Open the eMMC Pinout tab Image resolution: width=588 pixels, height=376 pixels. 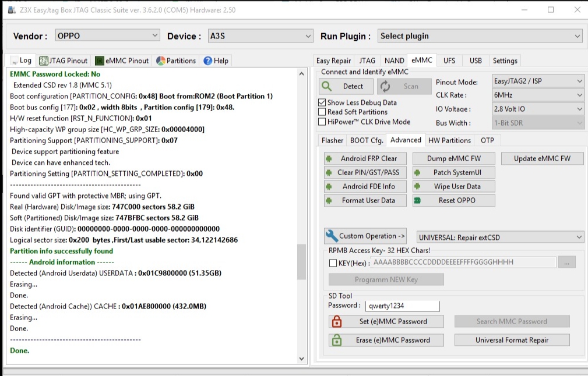tap(122, 61)
